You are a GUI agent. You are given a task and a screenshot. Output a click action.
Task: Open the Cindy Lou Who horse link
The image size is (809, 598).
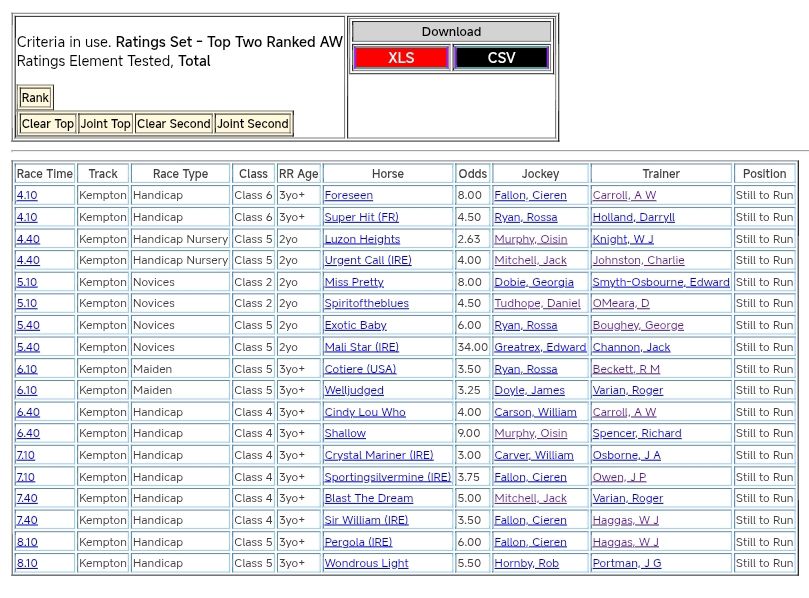click(x=365, y=412)
